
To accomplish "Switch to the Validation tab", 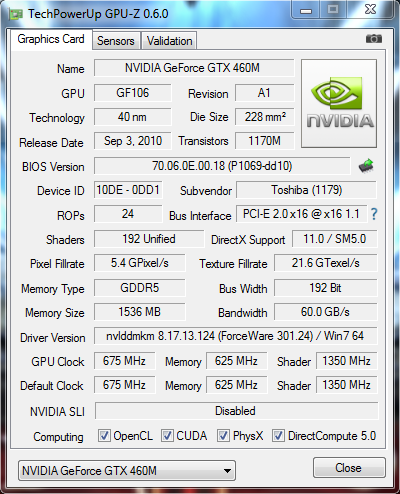I will (169, 41).
